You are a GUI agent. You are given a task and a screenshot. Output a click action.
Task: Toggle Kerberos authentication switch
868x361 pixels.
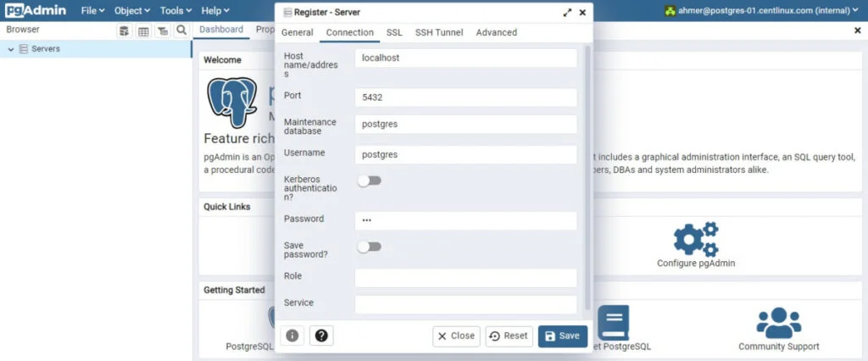(x=370, y=181)
